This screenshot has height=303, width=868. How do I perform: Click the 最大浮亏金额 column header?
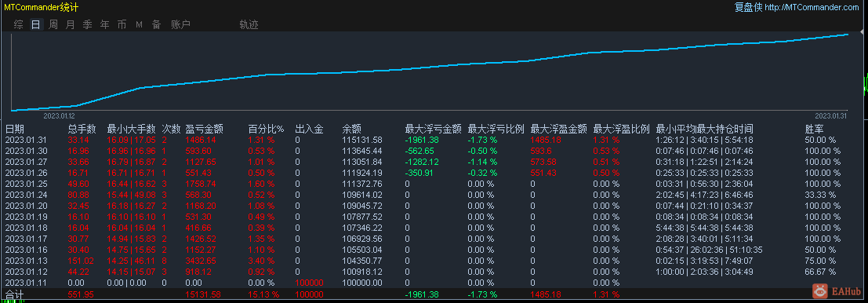point(434,129)
